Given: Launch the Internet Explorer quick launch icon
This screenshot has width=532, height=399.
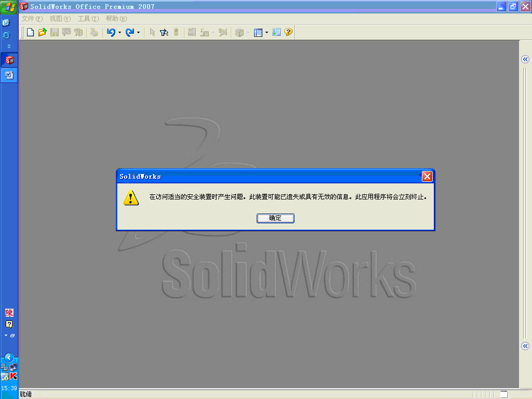Looking at the screenshot, I should pyautogui.click(x=6, y=35).
